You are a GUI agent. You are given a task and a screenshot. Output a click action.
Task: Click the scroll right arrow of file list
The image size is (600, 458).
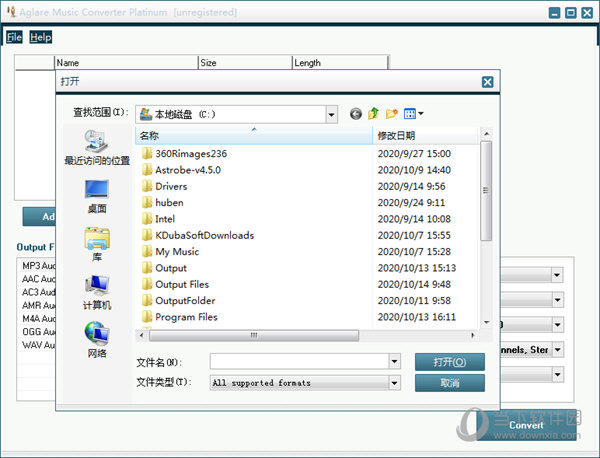coord(473,336)
